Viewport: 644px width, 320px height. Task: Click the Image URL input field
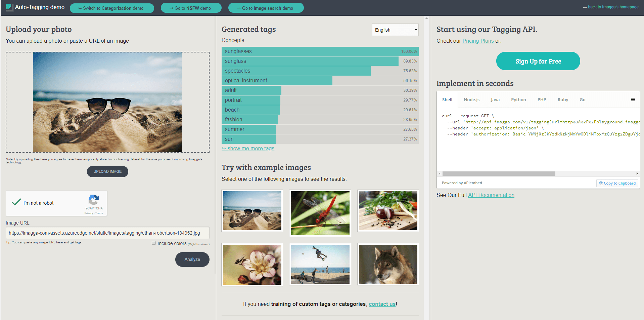[x=107, y=233]
